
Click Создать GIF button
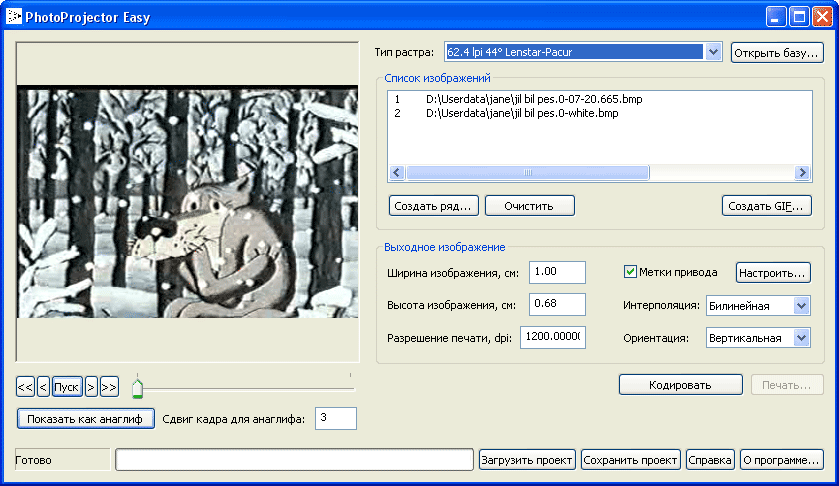[767, 206]
